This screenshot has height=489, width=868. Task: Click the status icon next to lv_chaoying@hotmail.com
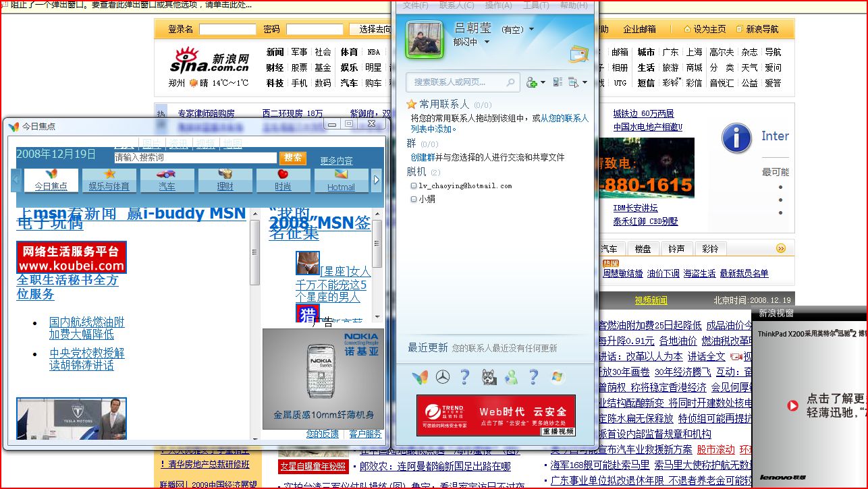414,185
